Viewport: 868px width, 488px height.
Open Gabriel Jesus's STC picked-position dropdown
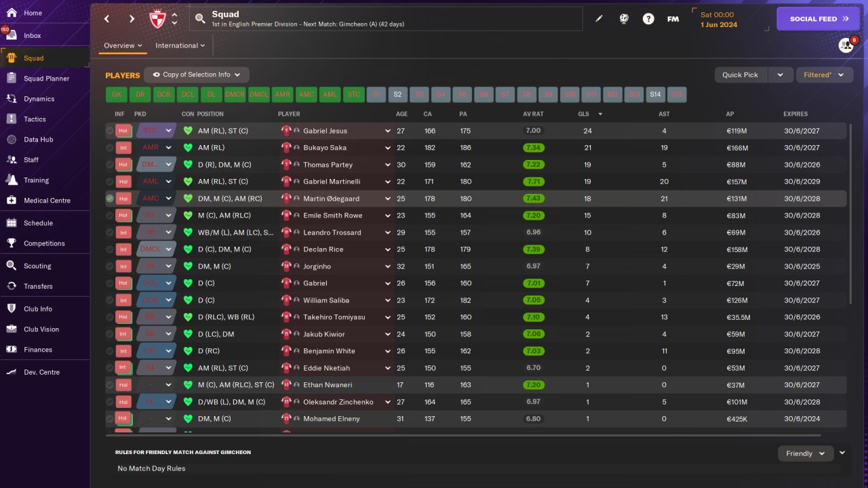(x=156, y=131)
